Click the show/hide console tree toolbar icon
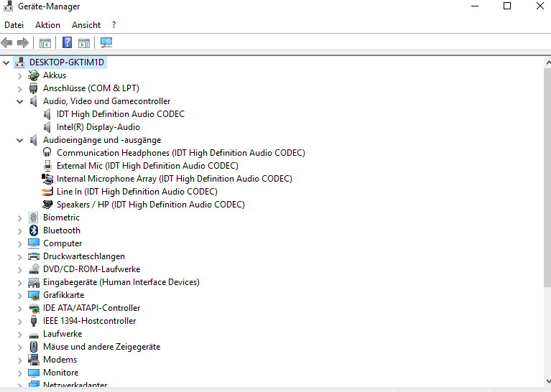Viewport: 551px width, 392px height. pos(45,43)
